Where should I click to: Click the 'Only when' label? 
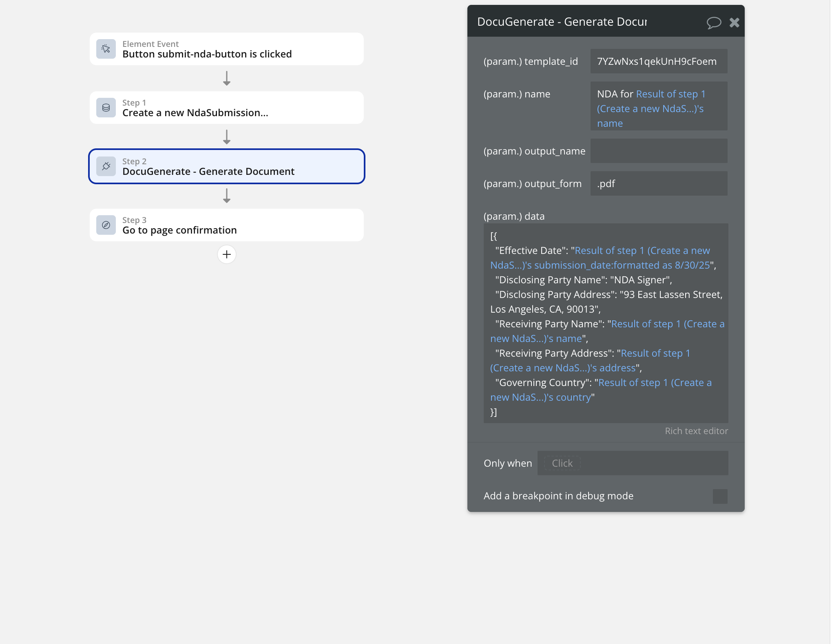508,463
